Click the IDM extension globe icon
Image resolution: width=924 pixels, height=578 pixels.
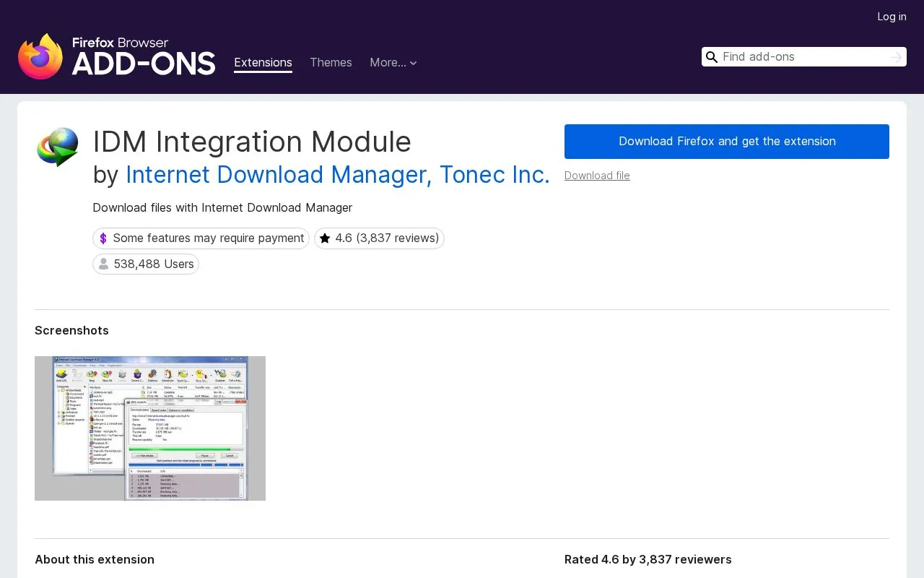point(57,147)
